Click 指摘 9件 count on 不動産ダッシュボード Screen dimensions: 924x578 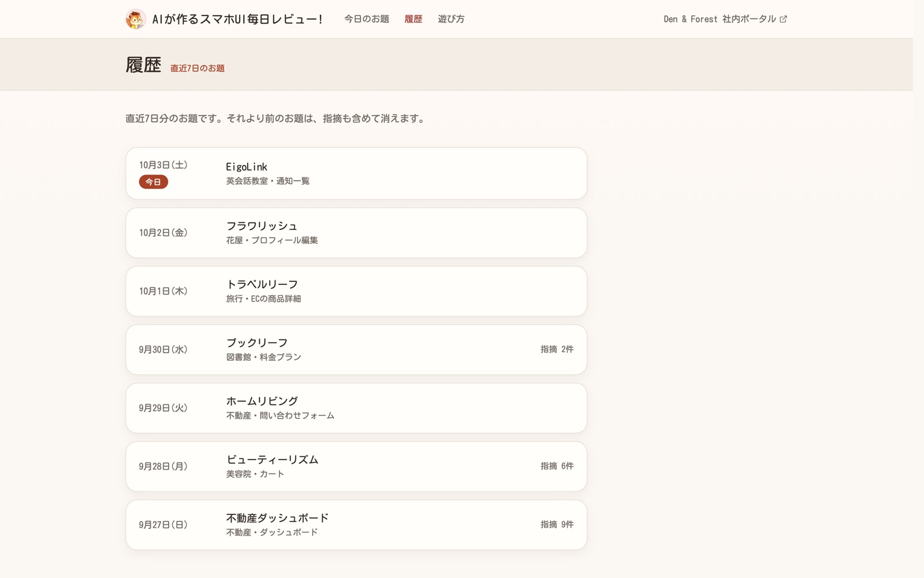pyautogui.click(x=557, y=524)
